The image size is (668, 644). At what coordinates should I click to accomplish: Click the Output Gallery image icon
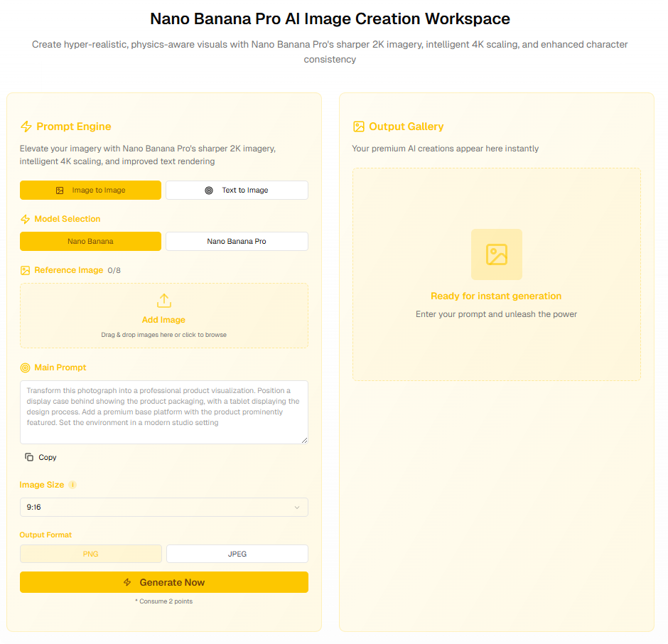pos(358,126)
